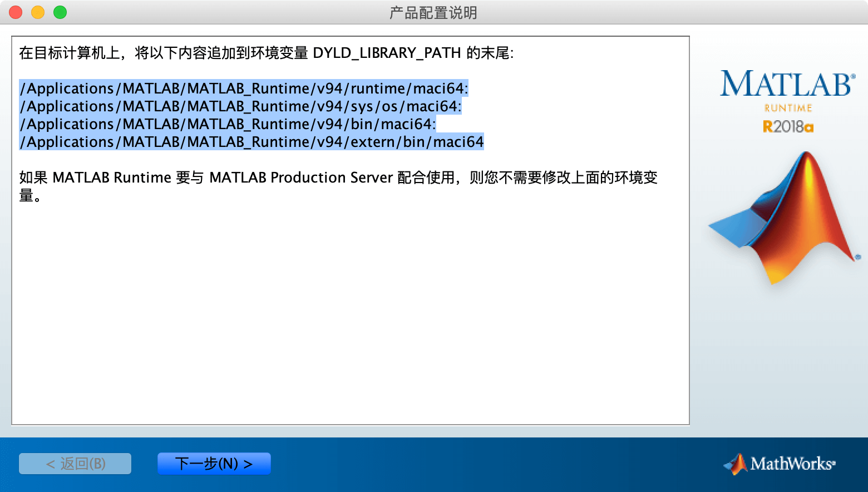Click the DYLD_LIBRARY_PATH instruction sentence

267,53
